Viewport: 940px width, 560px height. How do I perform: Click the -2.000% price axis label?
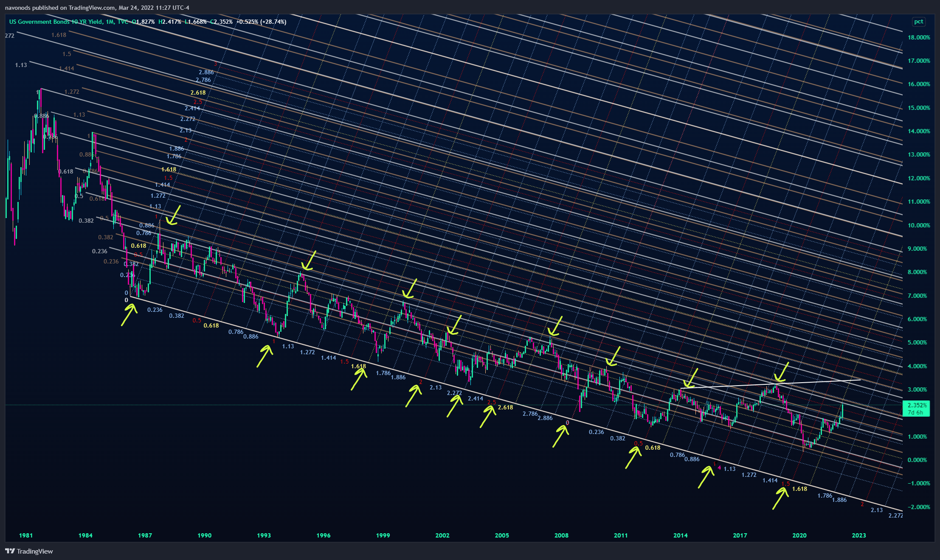point(919,507)
